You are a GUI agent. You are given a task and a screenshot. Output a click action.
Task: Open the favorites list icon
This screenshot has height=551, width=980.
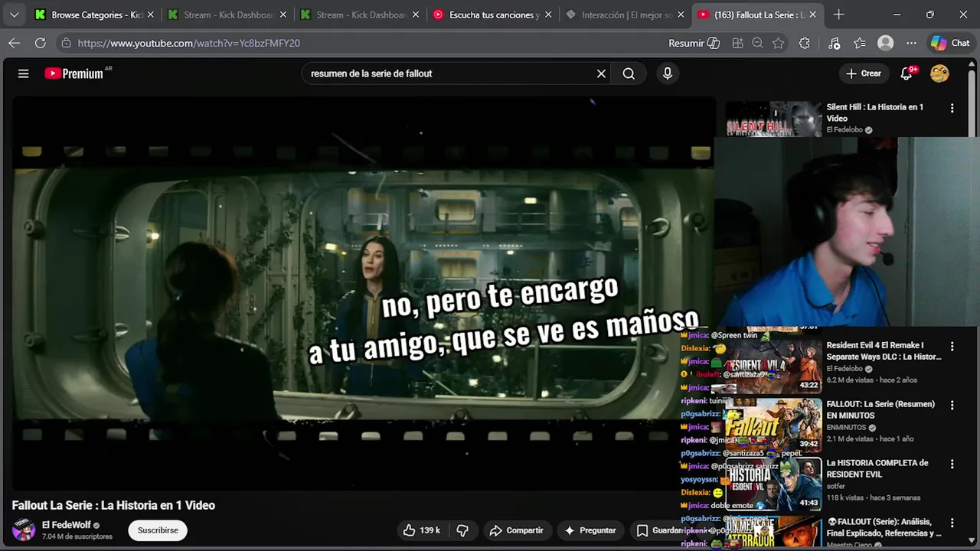[x=860, y=43]
